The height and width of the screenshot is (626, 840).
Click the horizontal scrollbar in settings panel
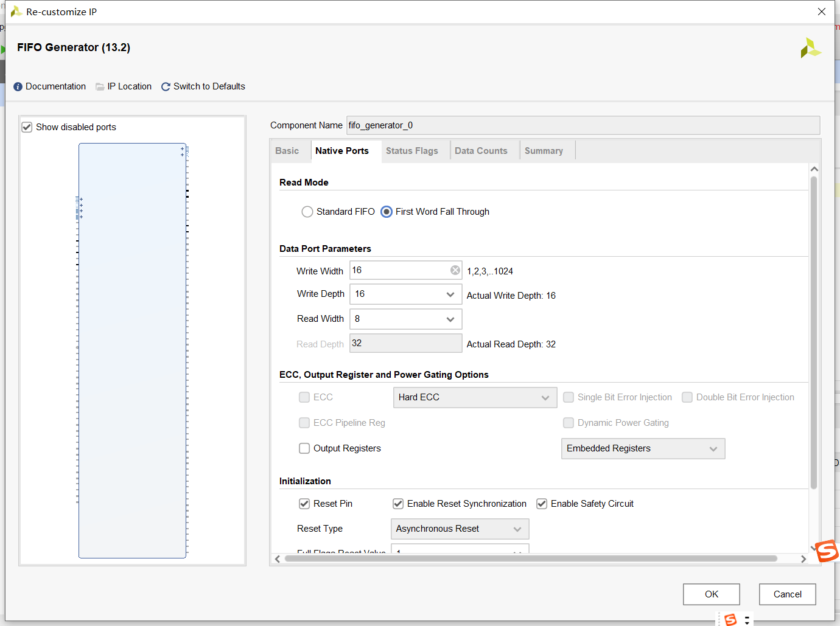[531, 558]
